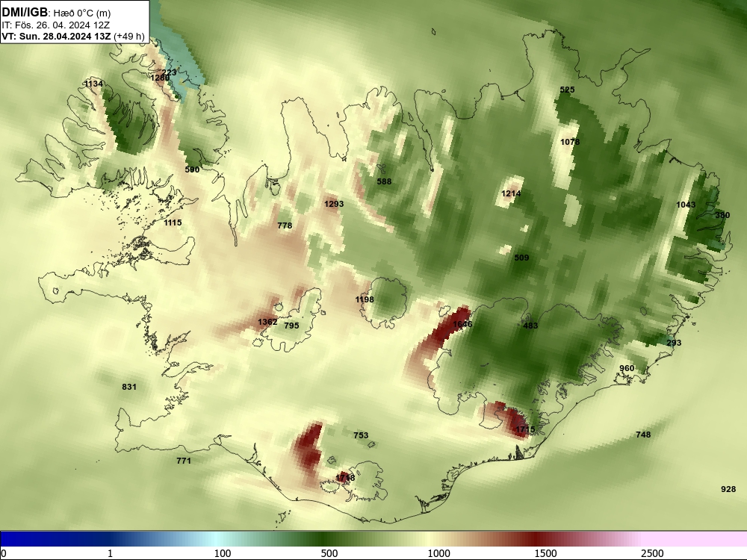
Task: Select the 831 value label
Action: [129, 387]
